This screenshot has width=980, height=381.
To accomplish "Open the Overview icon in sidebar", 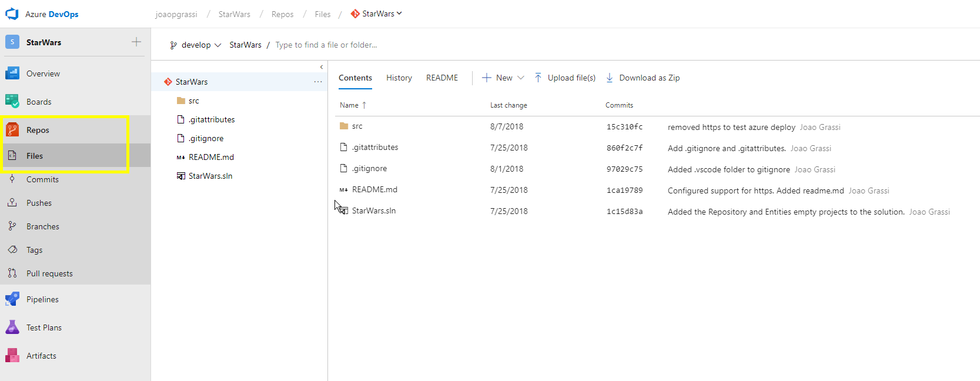I will pyautogui.click(x=12, y=73).
